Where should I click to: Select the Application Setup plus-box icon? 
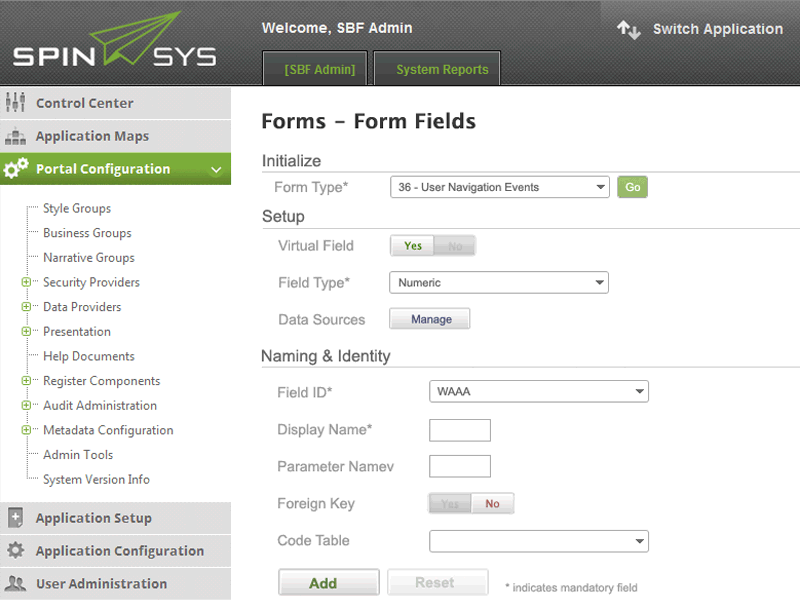coord(18,517)
